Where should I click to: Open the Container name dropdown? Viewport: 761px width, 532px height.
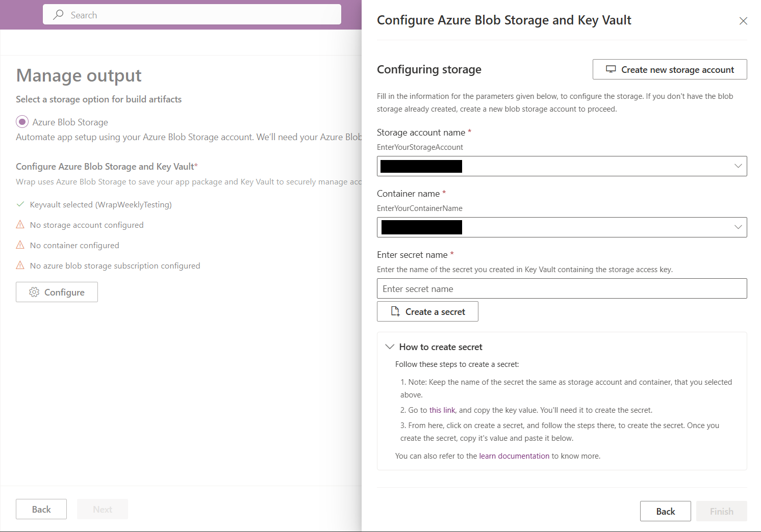point(738,227)
